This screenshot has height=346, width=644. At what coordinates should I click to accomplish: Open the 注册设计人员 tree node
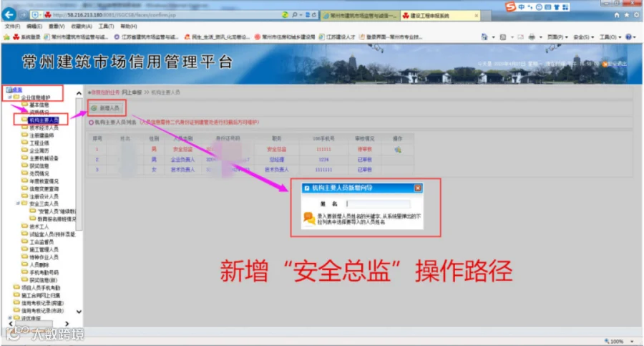coord(44,196)
